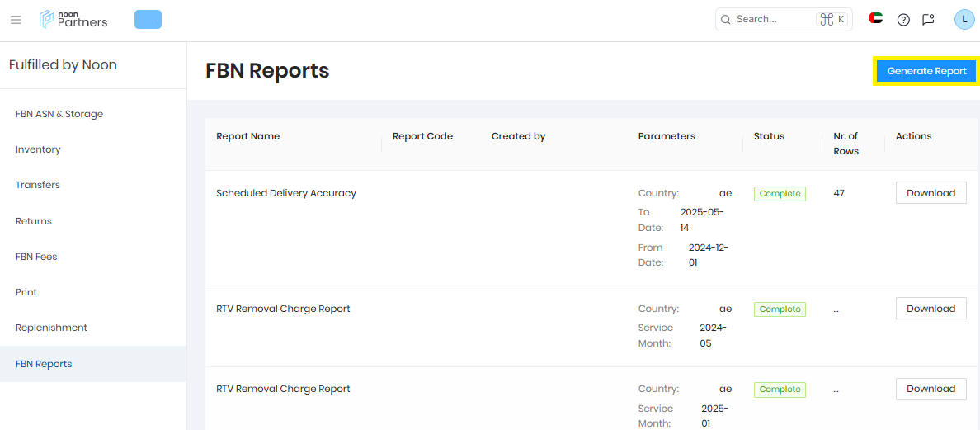The width and height of the screenshot is (980, 430).
Task: Click the noon Partners logo
Action: click(73, 19)
